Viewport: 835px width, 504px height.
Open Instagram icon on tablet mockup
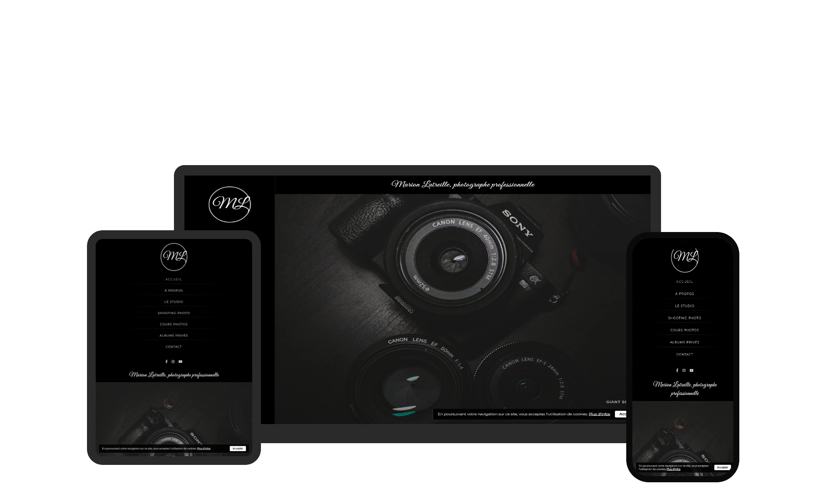coord(173,361)
